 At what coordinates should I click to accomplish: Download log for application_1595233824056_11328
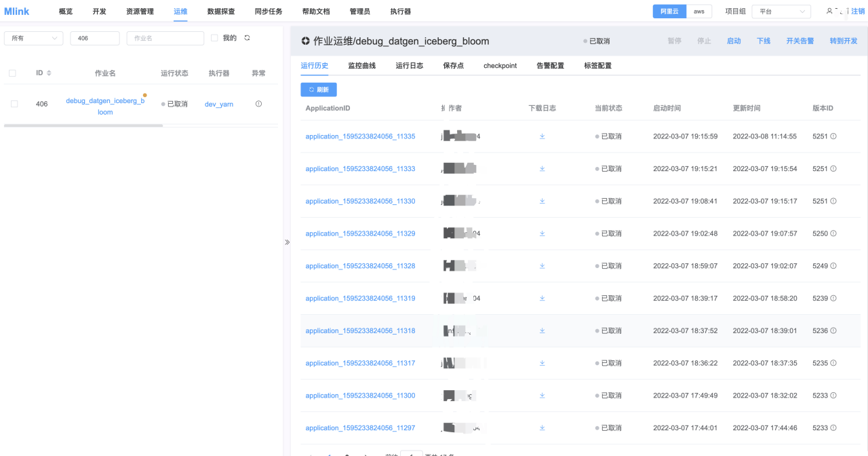coord(542,266)
